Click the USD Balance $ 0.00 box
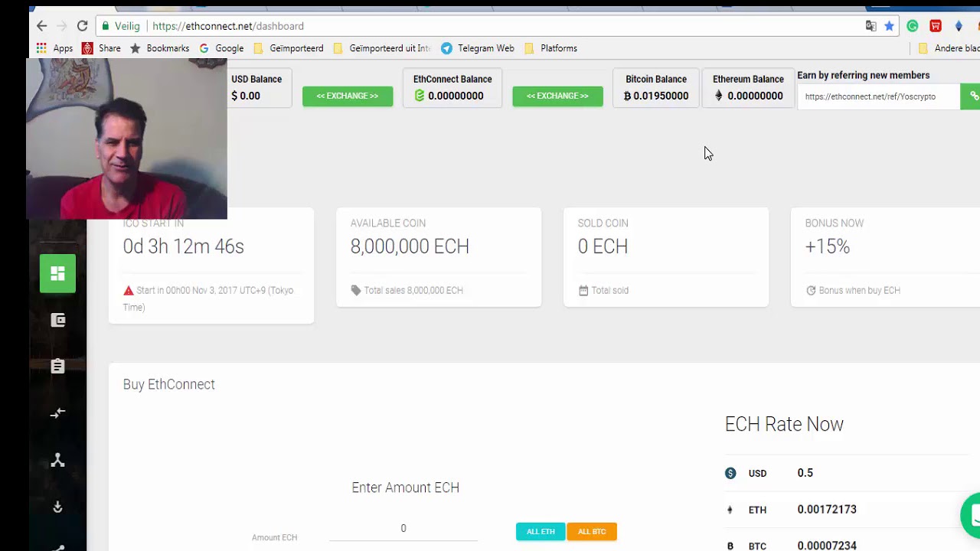 257,87
